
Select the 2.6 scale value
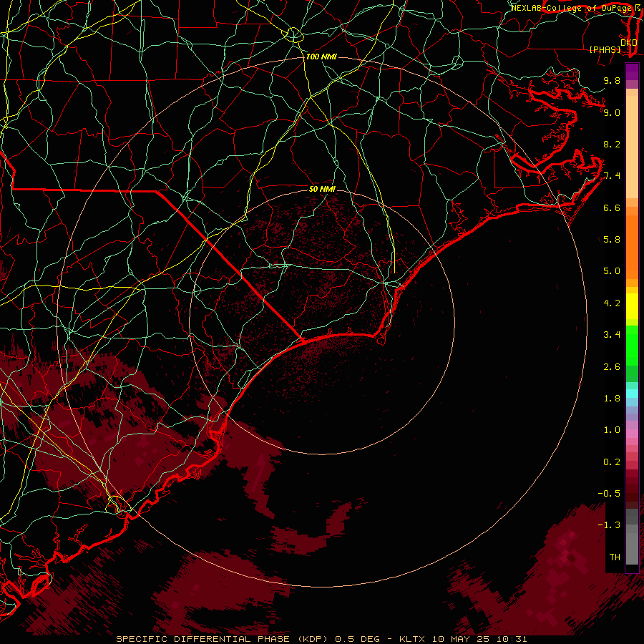612,367
